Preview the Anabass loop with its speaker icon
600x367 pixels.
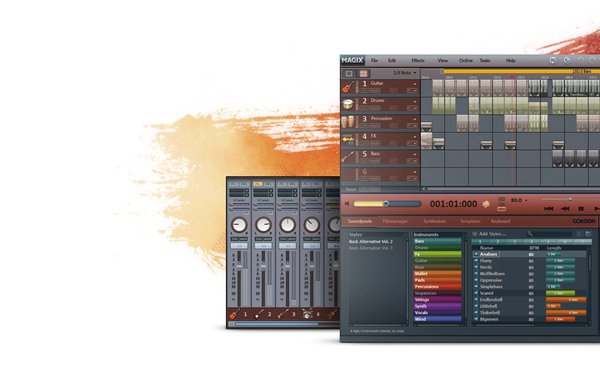click(x=476, y=254)
